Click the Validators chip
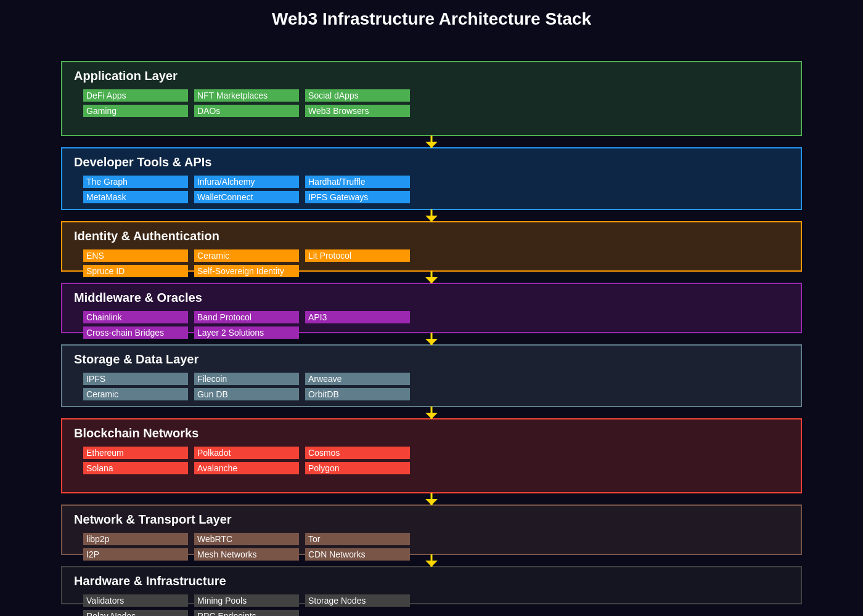 (x=136, y=601)
